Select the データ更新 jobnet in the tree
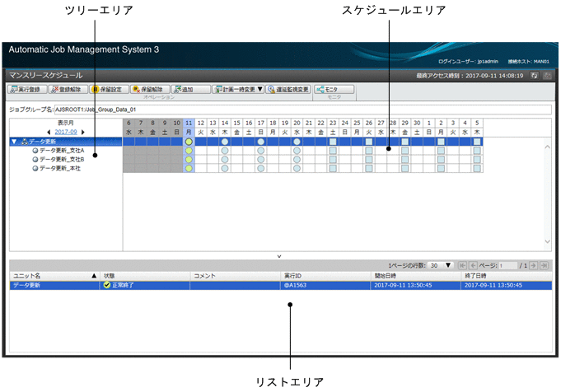This screenshot has height=392, width=561. tap(42, 142)
